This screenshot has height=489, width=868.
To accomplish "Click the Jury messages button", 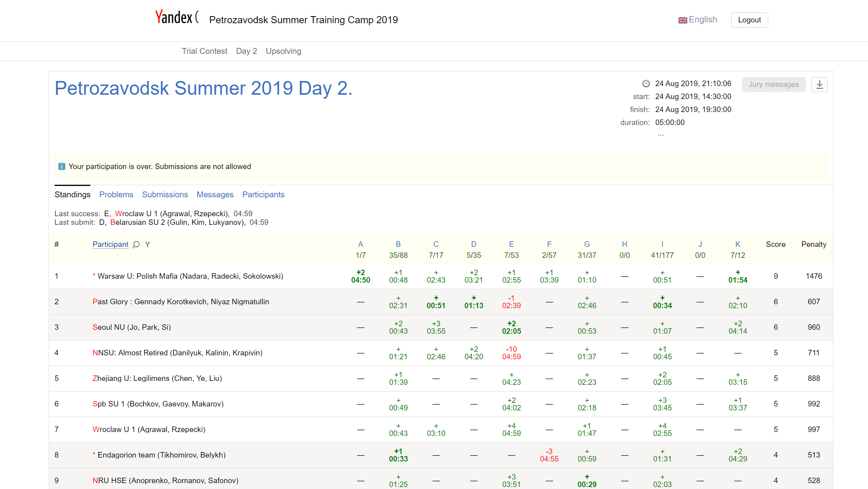I will (773, 85).
